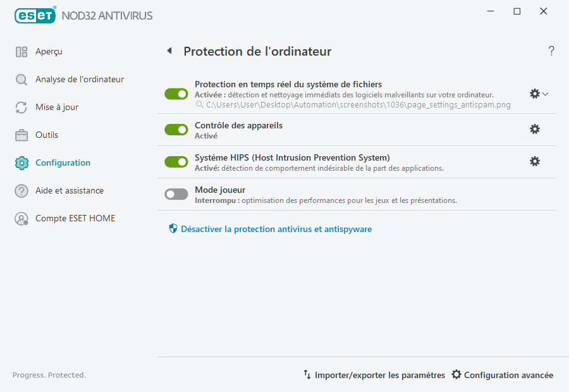Open settings gear for Contrôle des appareils
569x392 pixels.
(x=535, y=129)
